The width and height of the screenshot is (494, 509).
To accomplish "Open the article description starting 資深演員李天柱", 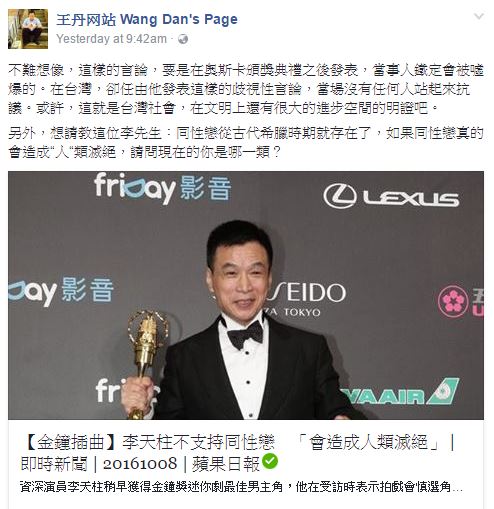I will click(x=241, y=487).
